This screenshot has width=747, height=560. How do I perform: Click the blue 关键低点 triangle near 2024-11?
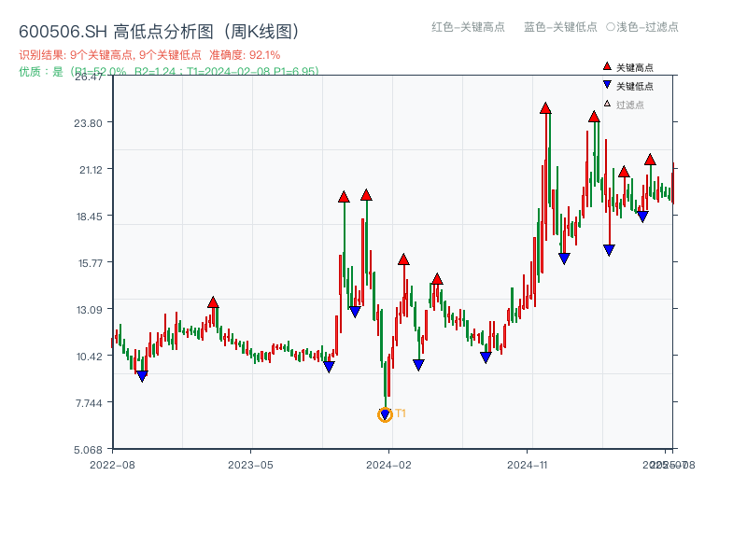point(563,258)
